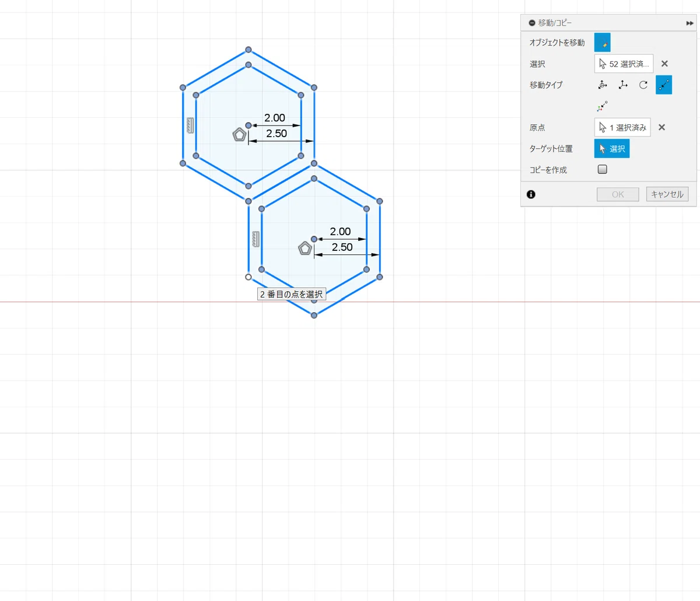This screenshot has height=601, width=700.
Task: Click the ターゲット位置 選択 button
Action: click(612, 149)
